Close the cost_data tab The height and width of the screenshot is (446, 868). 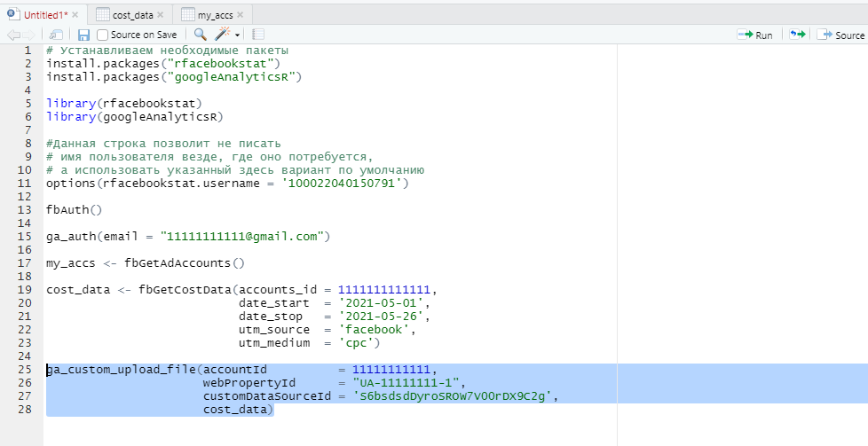coord(161,15)
